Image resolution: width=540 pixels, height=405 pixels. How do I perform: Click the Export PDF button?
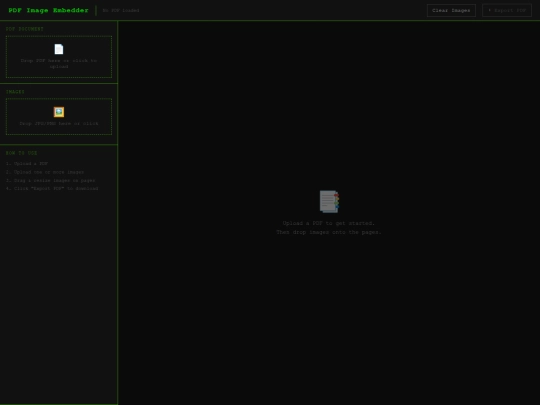click(x=507, y=10)
